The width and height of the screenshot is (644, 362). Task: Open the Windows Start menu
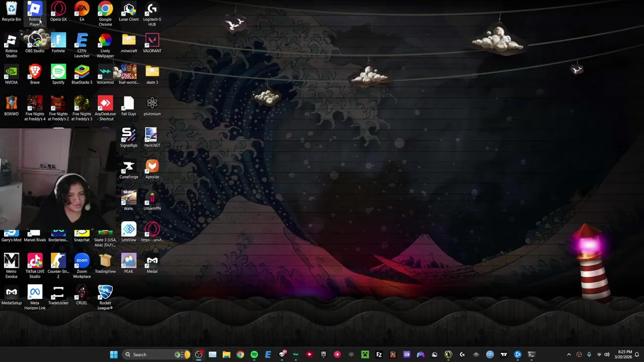click(114, 354)
